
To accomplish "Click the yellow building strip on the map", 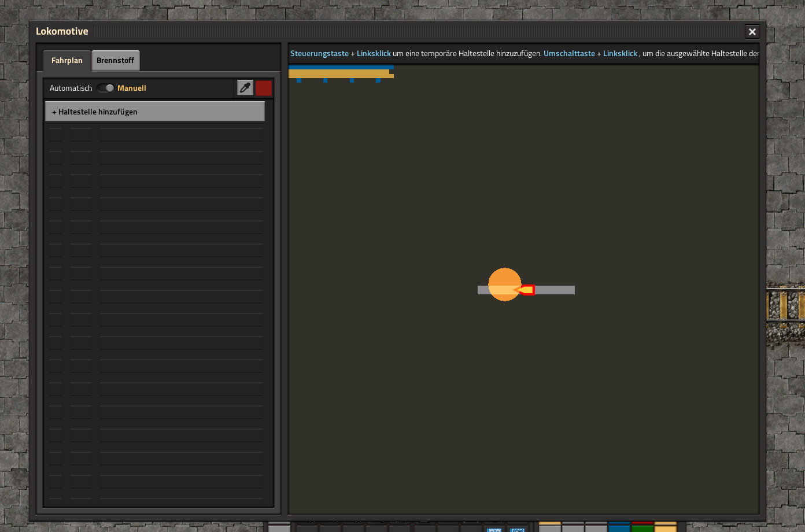I will (339, 73).
